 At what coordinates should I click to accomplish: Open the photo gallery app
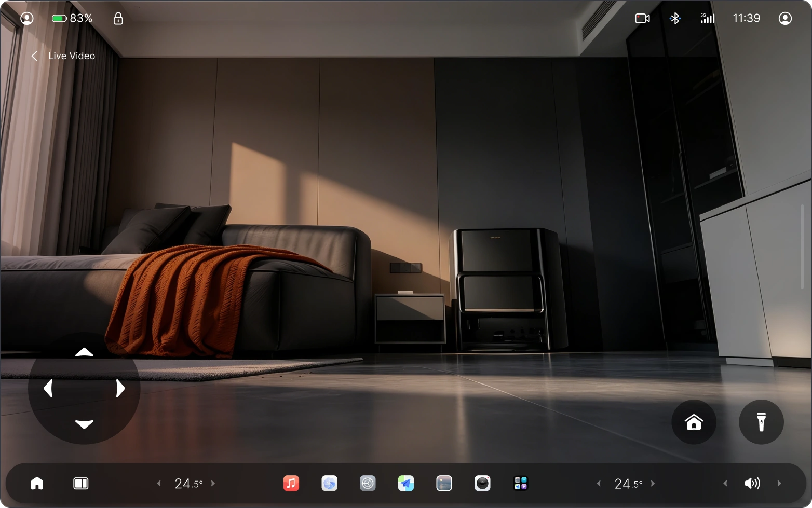pos(444,484)
